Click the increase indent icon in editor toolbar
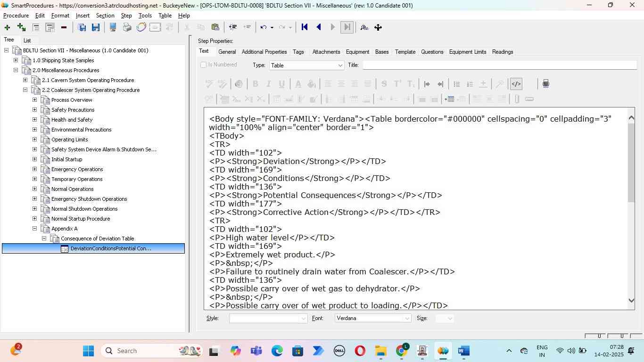 coord(427,84)
